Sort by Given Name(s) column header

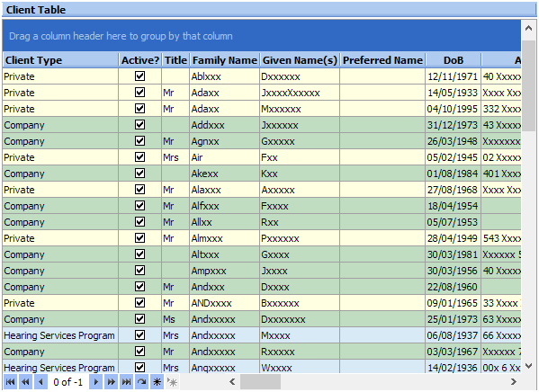[x=300, y=60]
